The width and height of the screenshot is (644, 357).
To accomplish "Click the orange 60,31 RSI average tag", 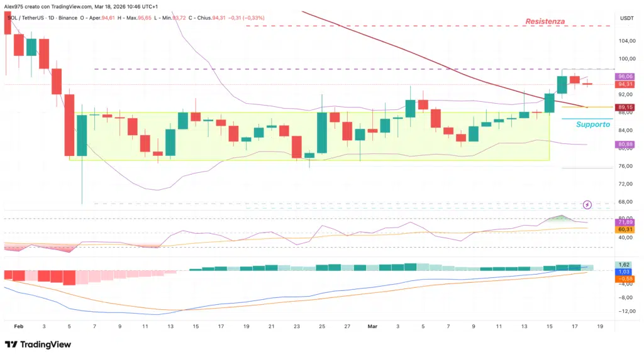I will pos(625,230).
